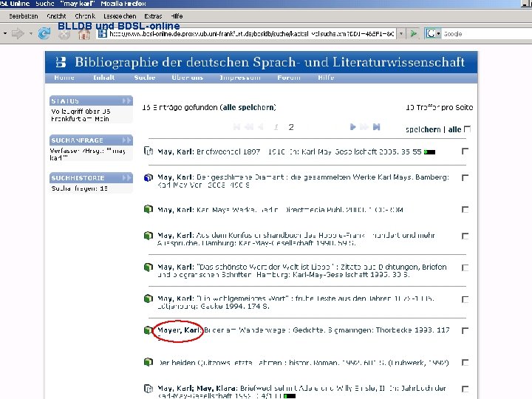The image size is (532, 399).
Task: Open Über uns in site navigation
Action: (x=187, y=78)
